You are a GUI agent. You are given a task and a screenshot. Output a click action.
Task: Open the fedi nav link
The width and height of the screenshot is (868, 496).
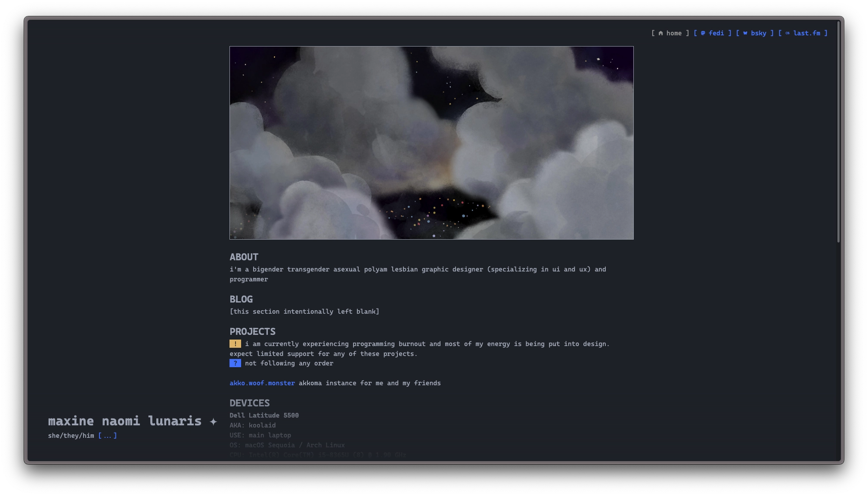click(x=716, y=33)
